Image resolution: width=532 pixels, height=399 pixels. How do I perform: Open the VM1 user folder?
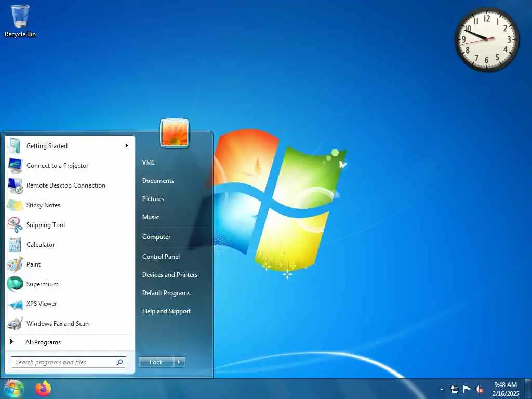(x=148, y=163)
